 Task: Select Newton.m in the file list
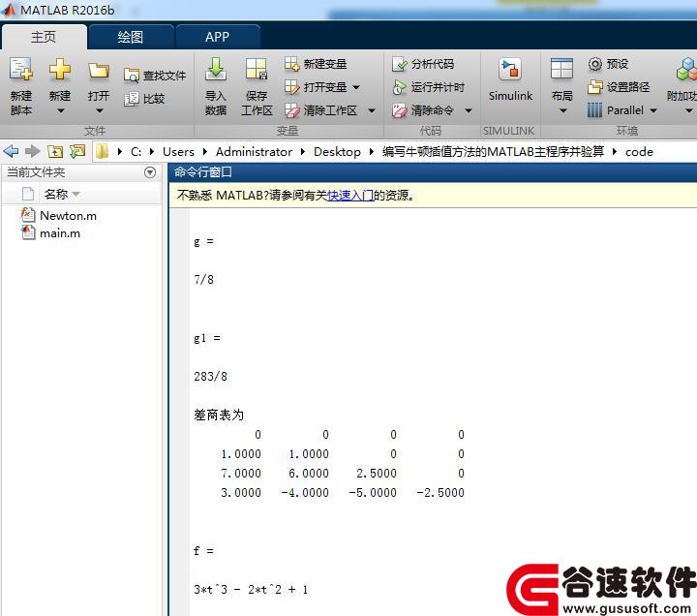pos(68,216)
